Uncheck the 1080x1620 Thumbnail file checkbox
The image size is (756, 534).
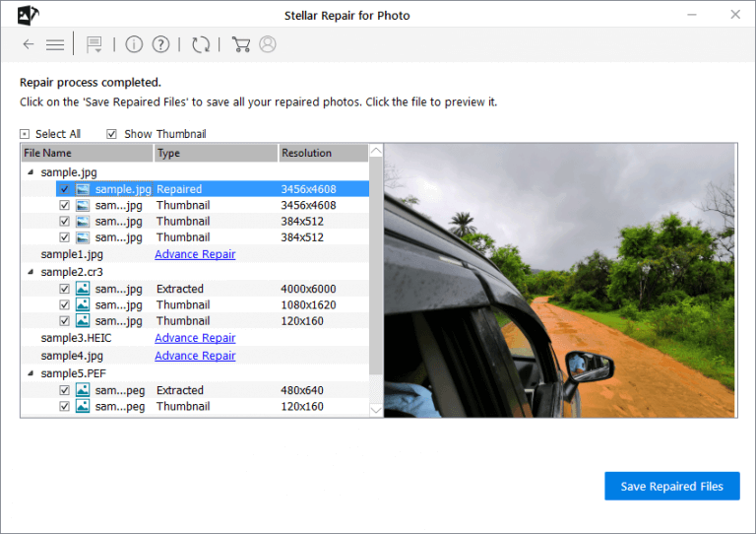pyautogui.click(x=64, y=305)
